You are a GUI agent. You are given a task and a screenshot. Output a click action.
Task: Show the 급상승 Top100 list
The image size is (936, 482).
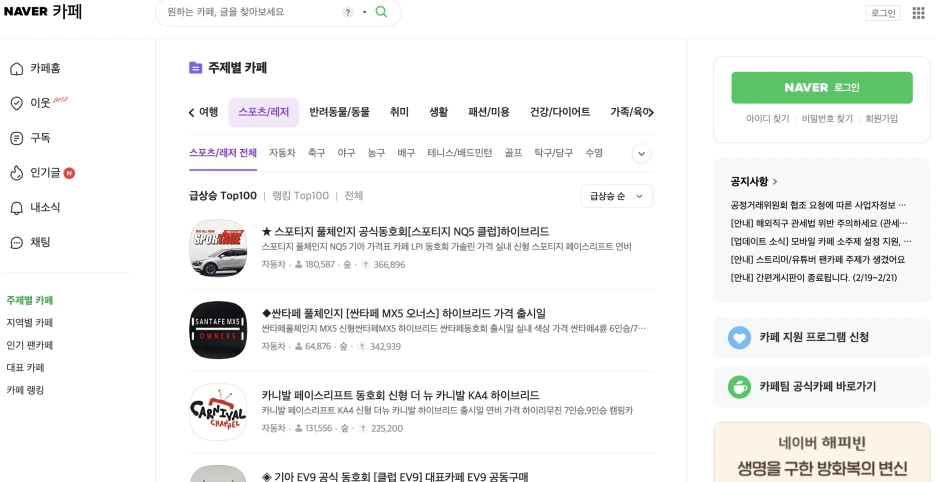[223, 195]
